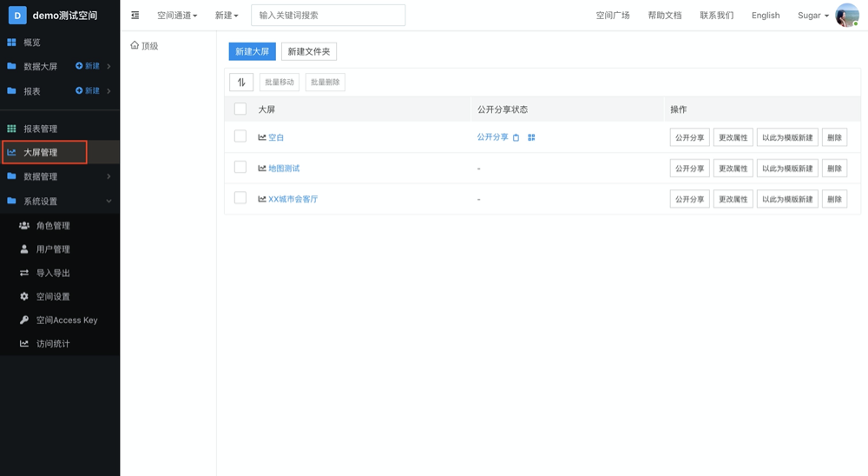Click the blue 新建大屏 button
The image size is (868, 476).
tap(253, 51)
